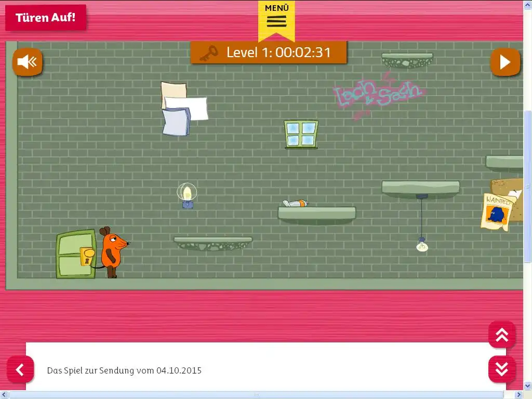Image resolution: width=532 pixels, height=399 pixels.
Task: Click the orange play button
Action: (x=505, y=62)
